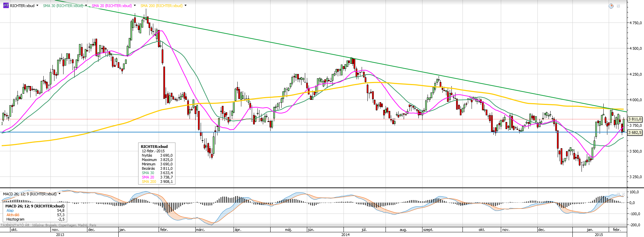Click the date 12-febr.-2015 in the tooltip
Image resolution: width=644 pixels, height=237 pixels.
tap(153, 151)
